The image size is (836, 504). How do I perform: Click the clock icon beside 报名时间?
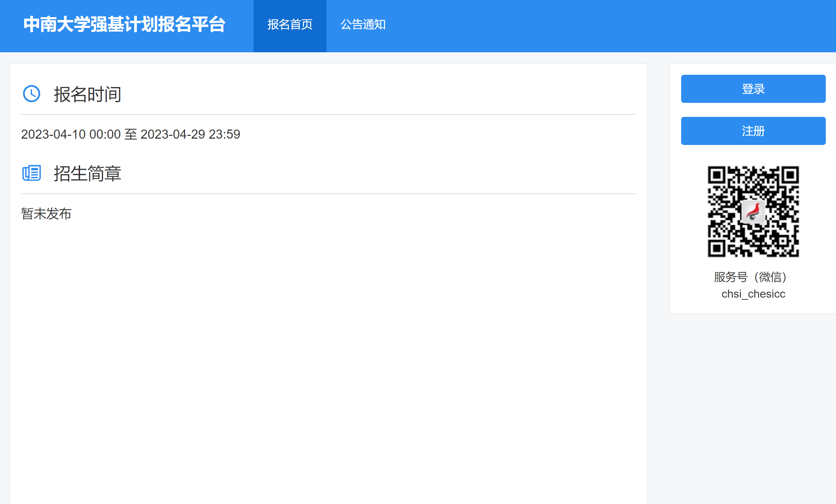pyautogui.click(x=32, y=94)
